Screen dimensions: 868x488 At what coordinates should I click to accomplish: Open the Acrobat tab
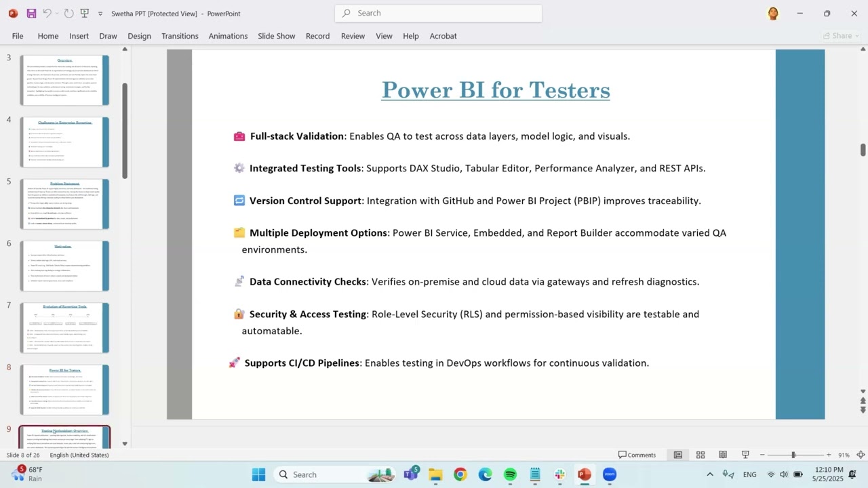pyautogui.click(x=443, y=36)
